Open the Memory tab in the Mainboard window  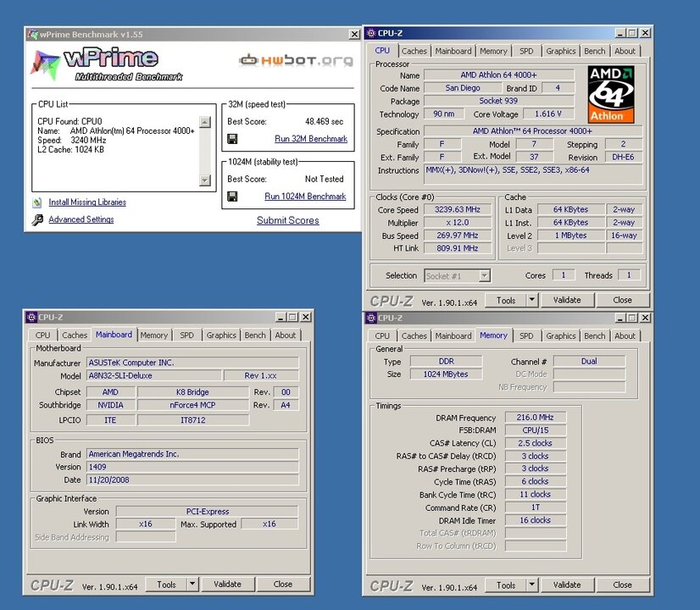click(153, 335)
